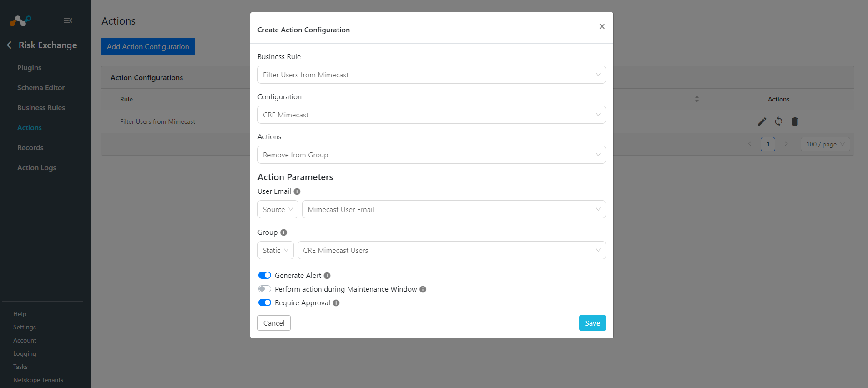This screenshot has width=868, height=388.
Task: Navigate to Action Logs in sidebar
Action: pyautogui.click(x=37, y=168)
